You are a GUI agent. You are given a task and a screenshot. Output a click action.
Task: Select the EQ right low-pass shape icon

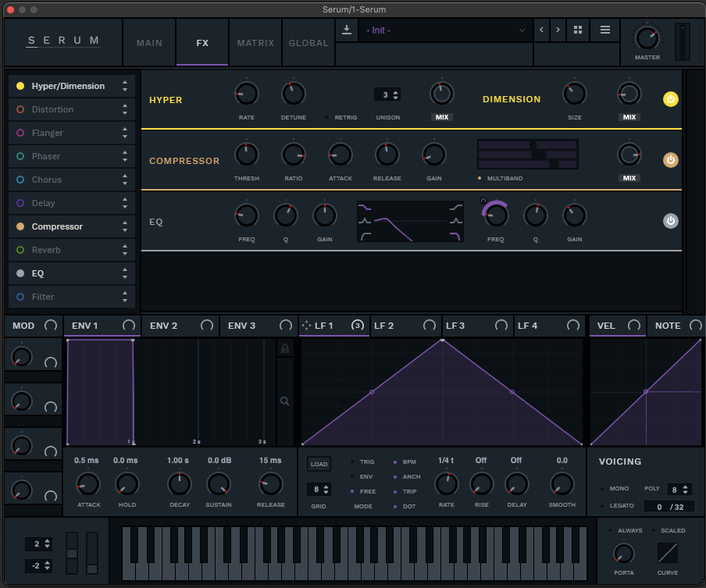coord(455,236)
